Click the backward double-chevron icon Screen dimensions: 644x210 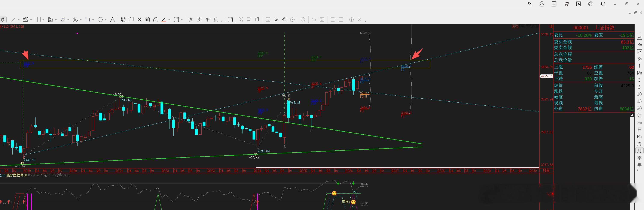coord(284,19)
